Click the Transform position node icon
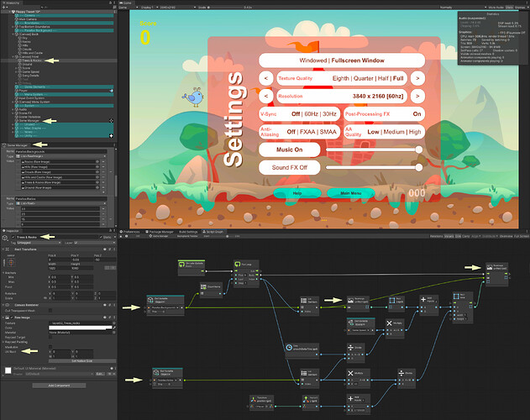The width and height of the screenshot is (530, 420). 254,400
